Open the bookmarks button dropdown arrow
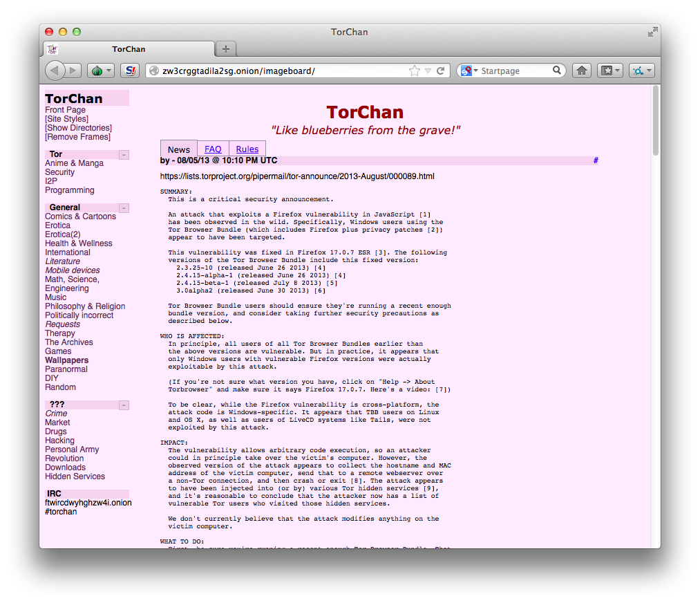700x603 pixels. point(617,71)
